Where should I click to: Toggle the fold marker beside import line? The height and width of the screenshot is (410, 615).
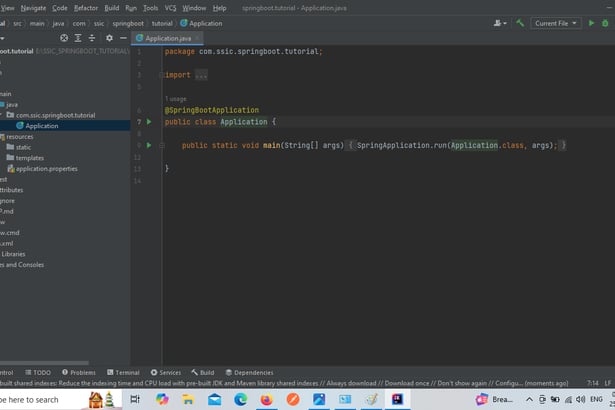coord(161,75)
